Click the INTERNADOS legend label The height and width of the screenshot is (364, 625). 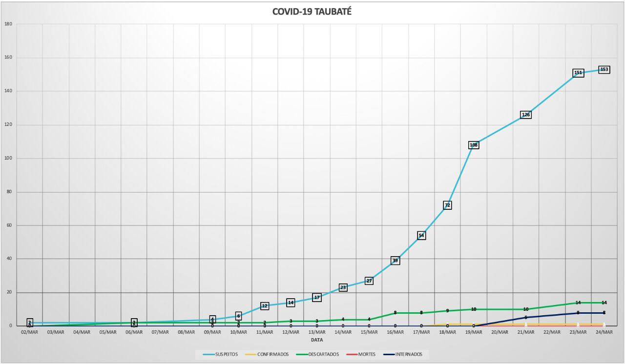pos(408,354)
